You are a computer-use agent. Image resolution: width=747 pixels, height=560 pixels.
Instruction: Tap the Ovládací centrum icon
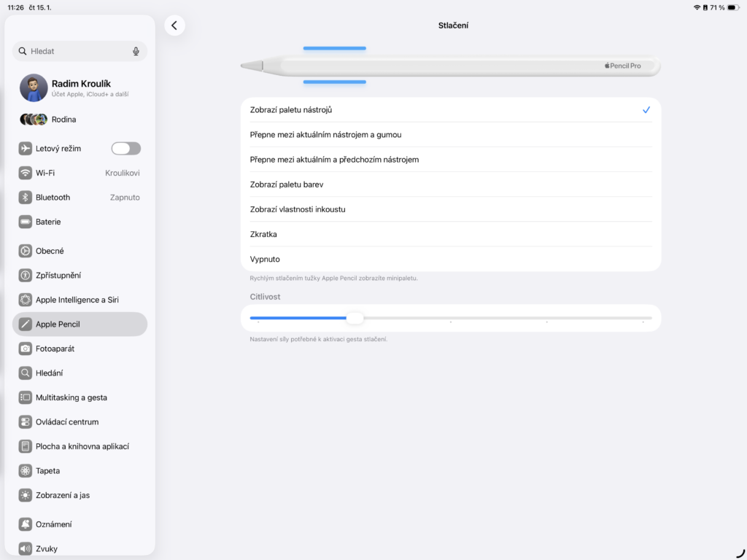[x=26, y=422]
